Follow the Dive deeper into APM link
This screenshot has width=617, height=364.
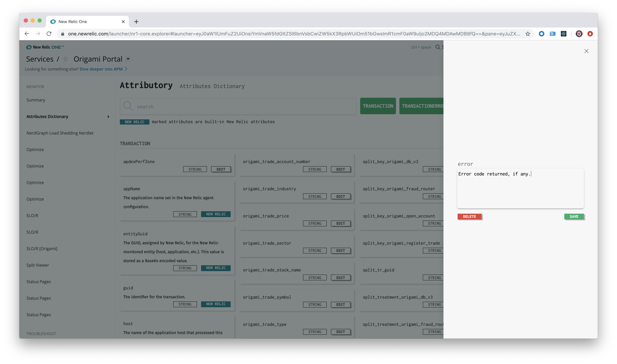(x=101, y=69)
